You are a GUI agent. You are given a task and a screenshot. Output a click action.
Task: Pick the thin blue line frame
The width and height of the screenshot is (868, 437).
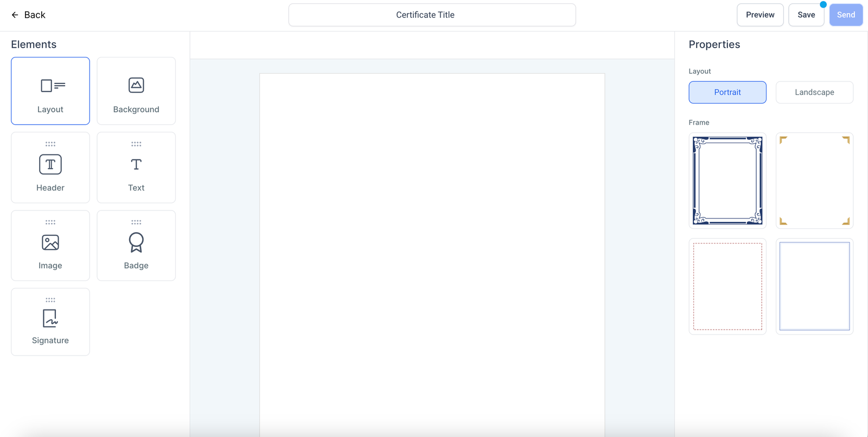coord(814,286)
